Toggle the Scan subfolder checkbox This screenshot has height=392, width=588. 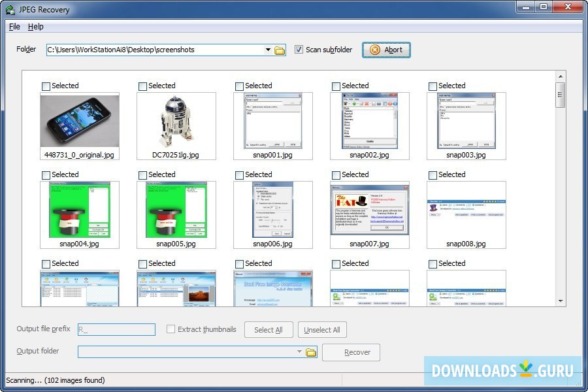point(299,50)
